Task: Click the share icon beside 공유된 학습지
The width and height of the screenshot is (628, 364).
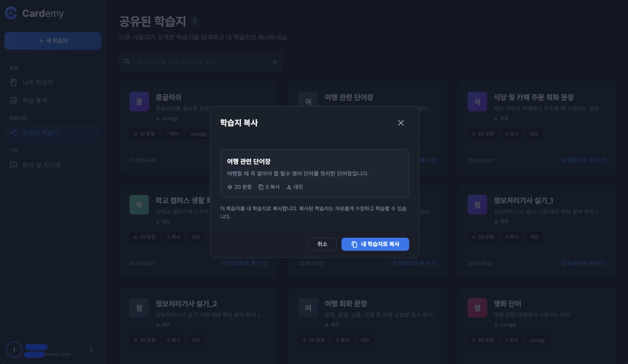Action: (14, 133)
